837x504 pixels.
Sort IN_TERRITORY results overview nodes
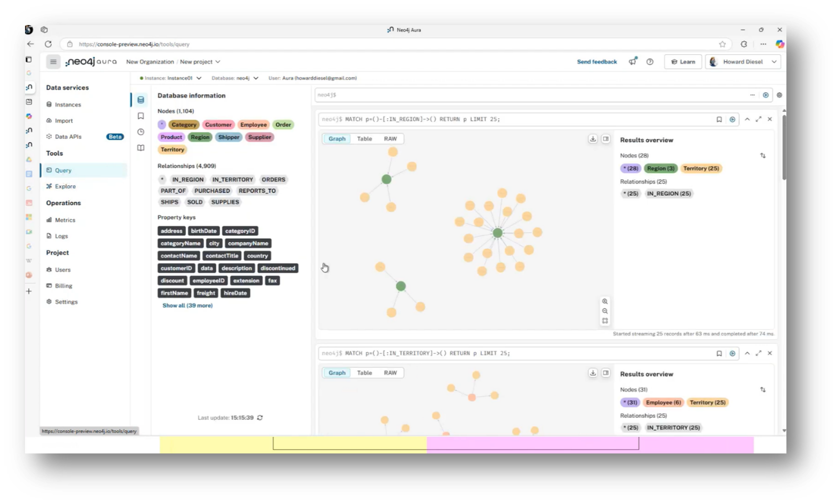pyautogui.click(x=762, y=390)
